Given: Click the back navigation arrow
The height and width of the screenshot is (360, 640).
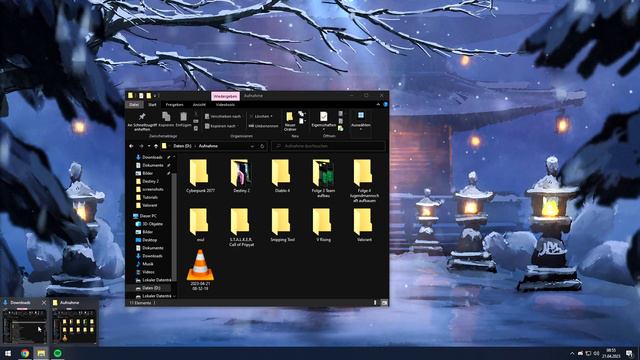Looking at the screenshot, I should click(131, 146).
